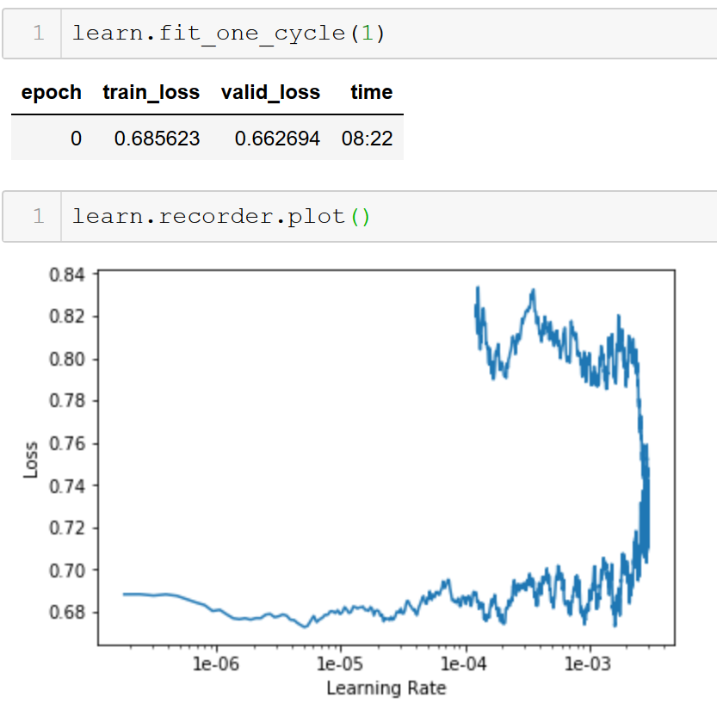Click the 0.74 y-axis tick label

67,486
